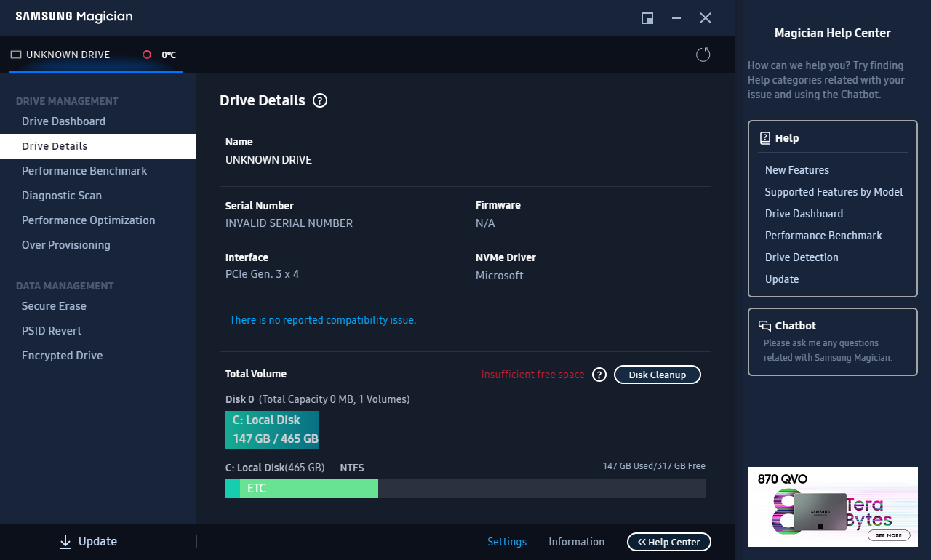Image resolution: width=931 pixels, height=560 pixels.
Task: Minimize the Samsung Magician window
Action: [676, 18]
